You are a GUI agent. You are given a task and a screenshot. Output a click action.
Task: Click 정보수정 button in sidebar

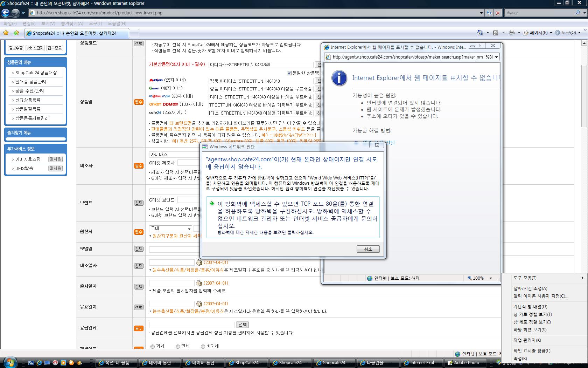coord(16,48)
